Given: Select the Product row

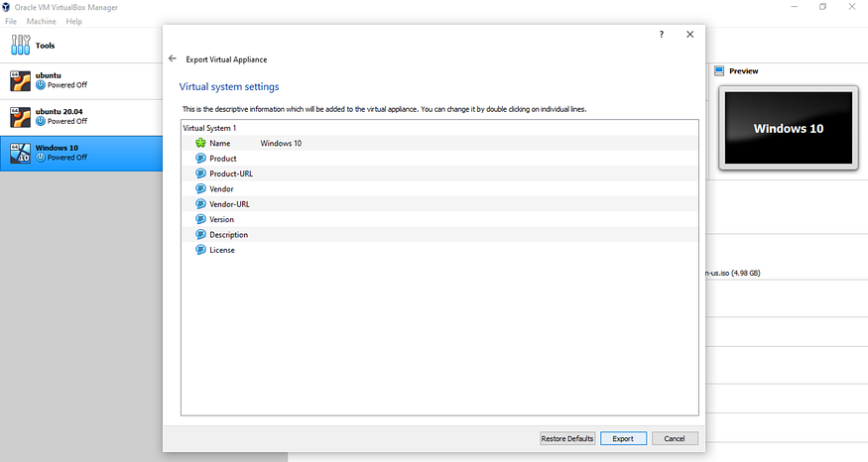Looking at the screenshot, I should [439, 159].
